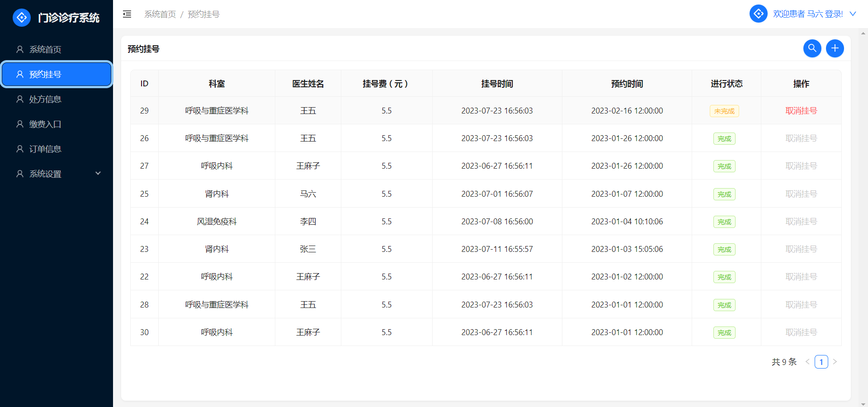Screen dimensions: 868x407
Task: Click the 完成 status tag in row ID 30
Action: pyautogui.click(x=724, y=333)
